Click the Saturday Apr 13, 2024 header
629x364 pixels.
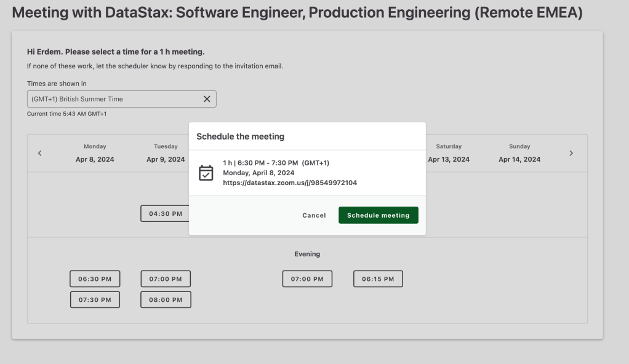(449, 153)
